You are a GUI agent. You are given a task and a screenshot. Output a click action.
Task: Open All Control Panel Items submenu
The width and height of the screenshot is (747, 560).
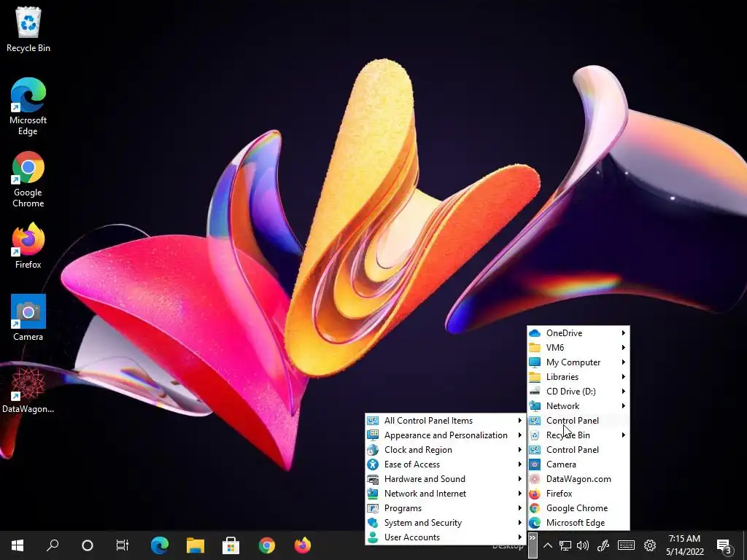[x=445, y=421]
